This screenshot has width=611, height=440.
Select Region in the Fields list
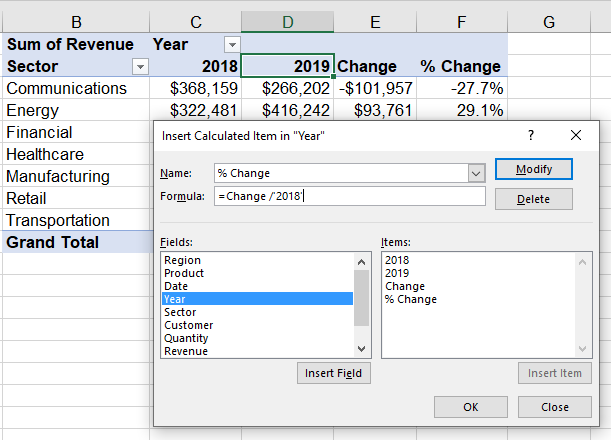pyautogui.click(x=257, y=260)
